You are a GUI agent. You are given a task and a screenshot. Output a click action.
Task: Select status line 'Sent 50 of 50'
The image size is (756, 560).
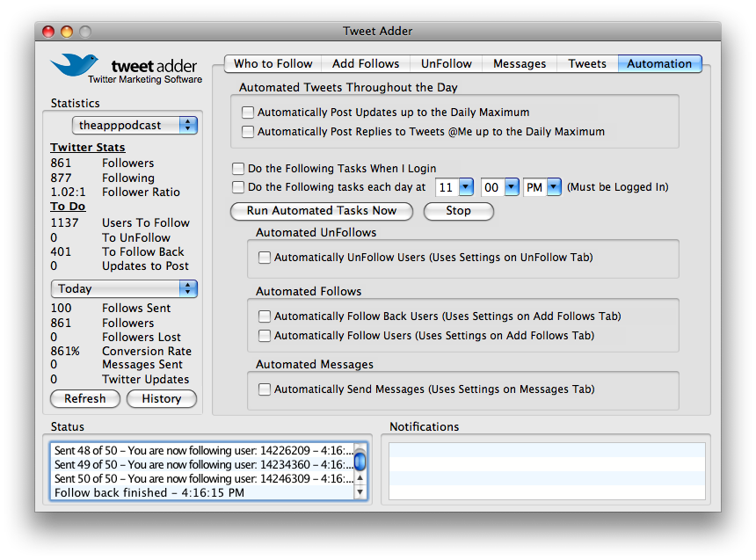click(x=202, y=478)
